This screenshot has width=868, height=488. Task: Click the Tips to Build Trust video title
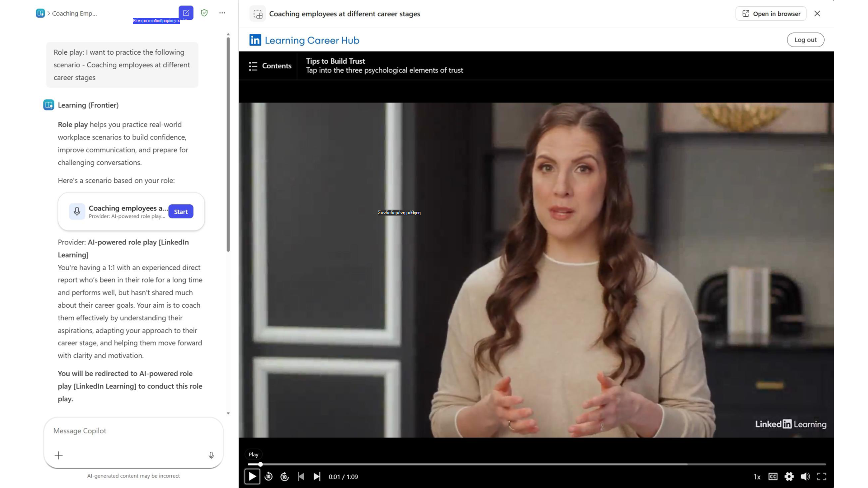pyautogui.click(x=335, y=61)
